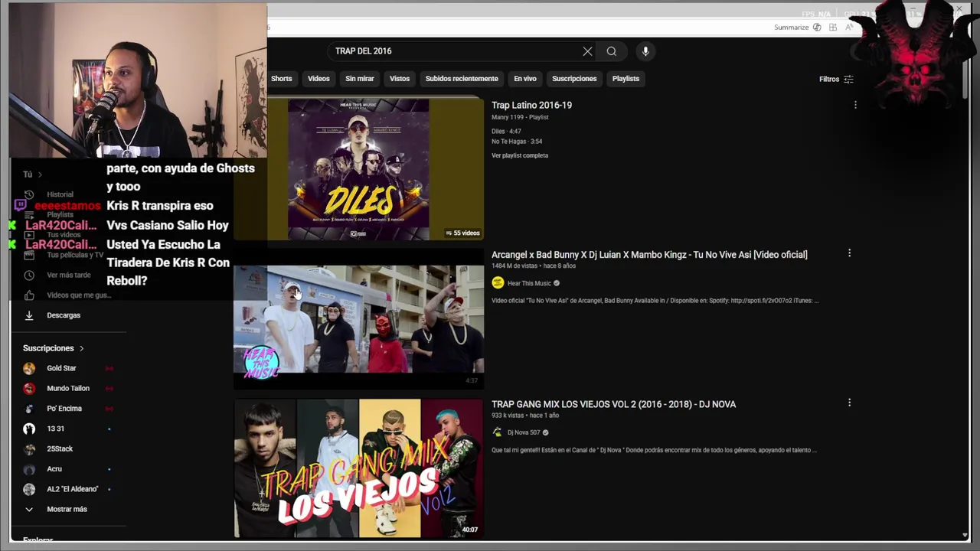Select the Suscripciones filter chip
The height and width of the screenshot is (551, 980).
click(574, 79)
